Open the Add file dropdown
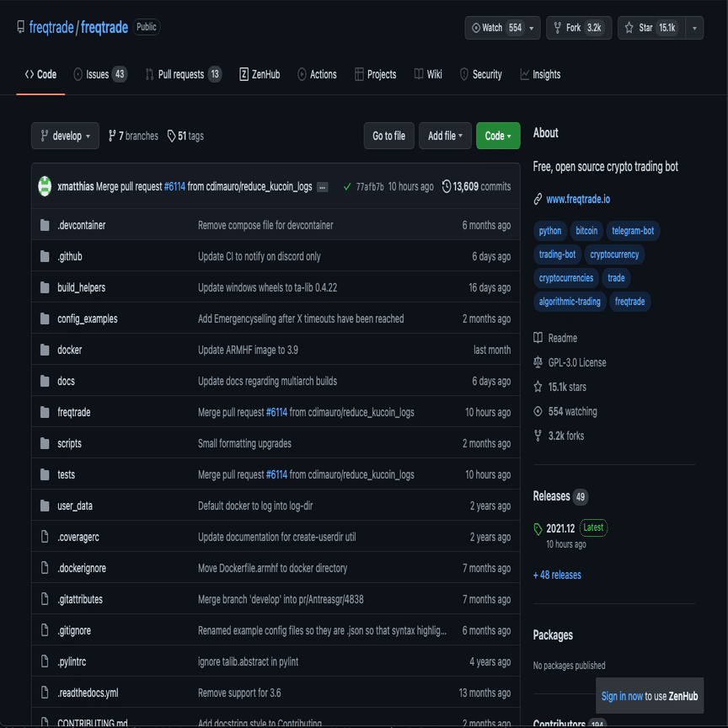 [x=445, y=135]
